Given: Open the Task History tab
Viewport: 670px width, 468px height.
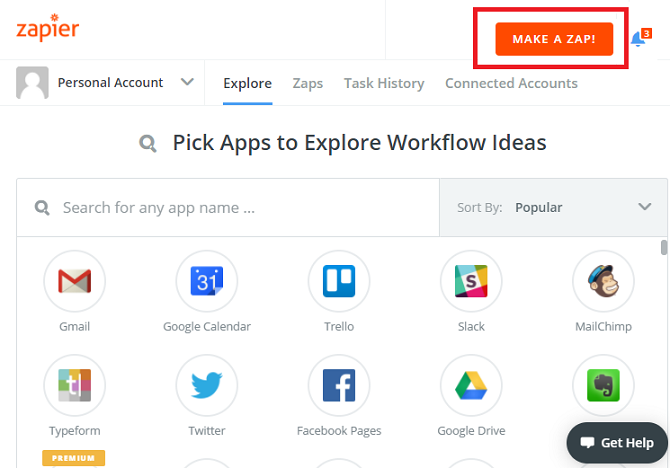Looking at the screenshot, I should coord(384,84).
